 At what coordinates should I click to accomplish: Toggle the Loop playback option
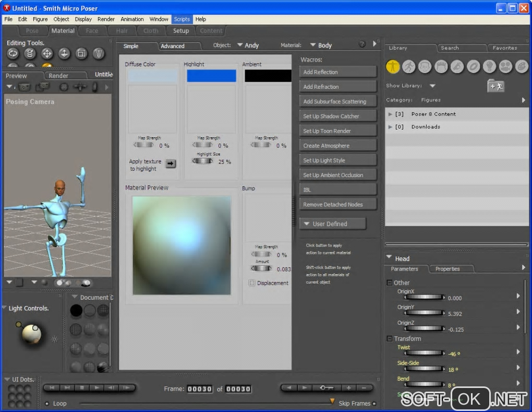coord(47,404)
